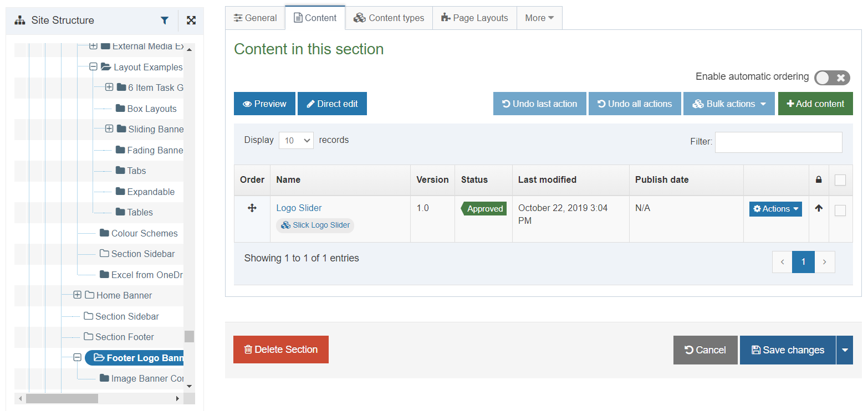Go to previous page of the entries table
Image resolution: width=868 pixels, height=411 pixels.
pos(782,262)
